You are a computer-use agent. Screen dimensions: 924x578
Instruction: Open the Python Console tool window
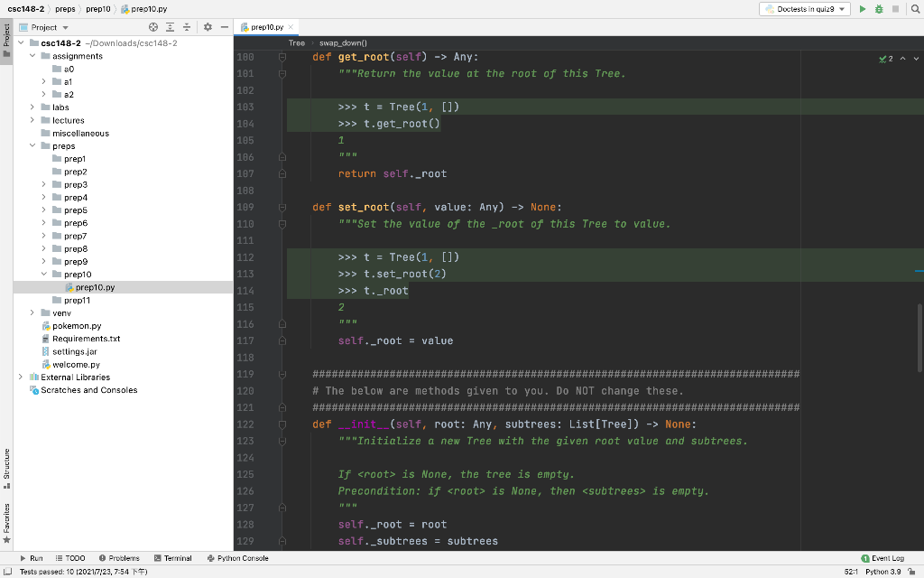point(238,558)
